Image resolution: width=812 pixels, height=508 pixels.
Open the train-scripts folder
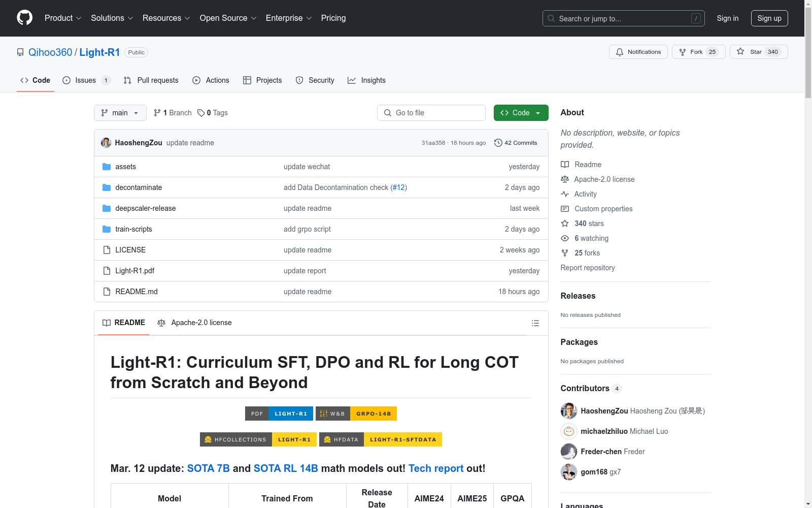tap(133, 229)
